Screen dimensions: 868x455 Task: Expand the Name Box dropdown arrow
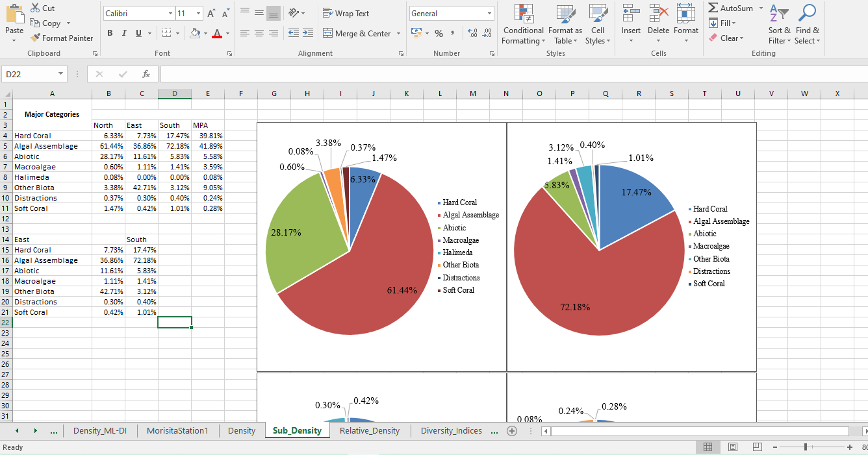[61, 74]
